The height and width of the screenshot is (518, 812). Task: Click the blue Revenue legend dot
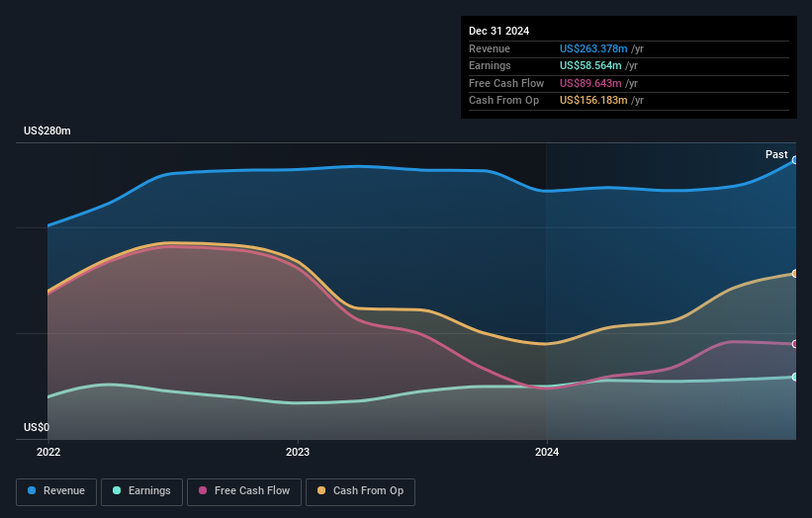click(x=32, y=490)
